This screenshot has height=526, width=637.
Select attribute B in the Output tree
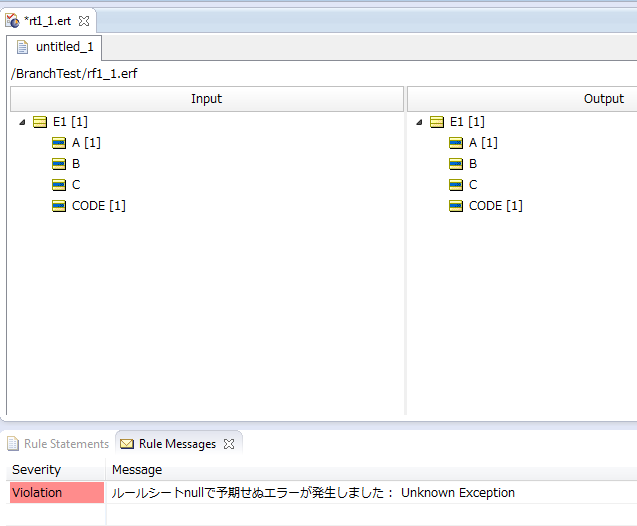[x=473, y=164]
